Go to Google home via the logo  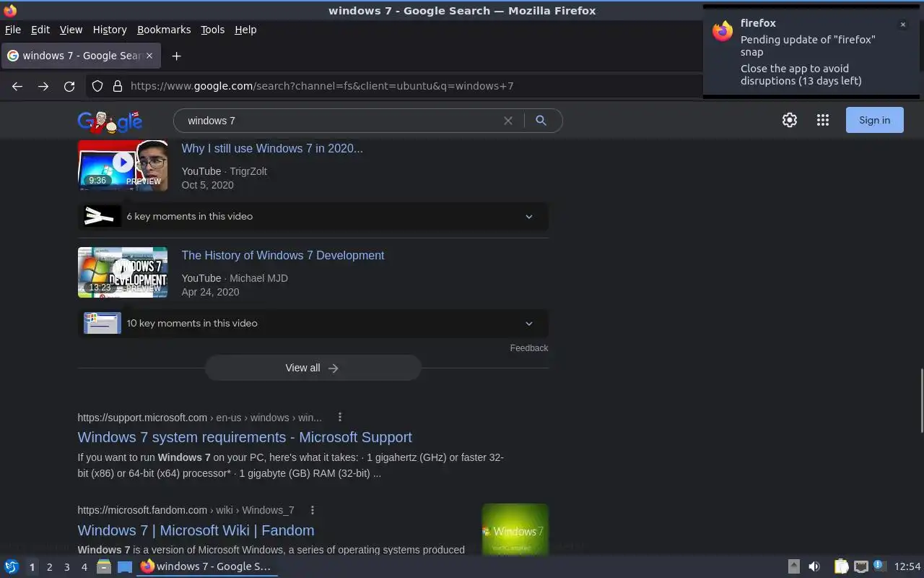(x=110, y=121)
